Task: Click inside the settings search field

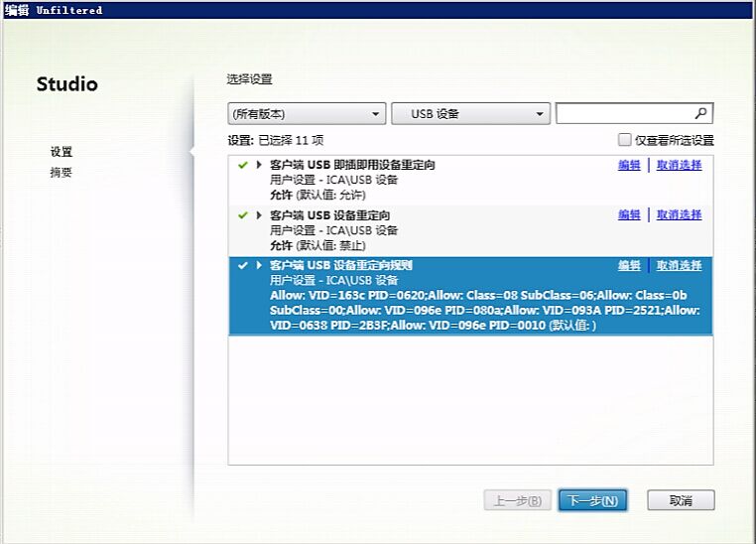Action: pyautogui.click(x=623, y=114)
